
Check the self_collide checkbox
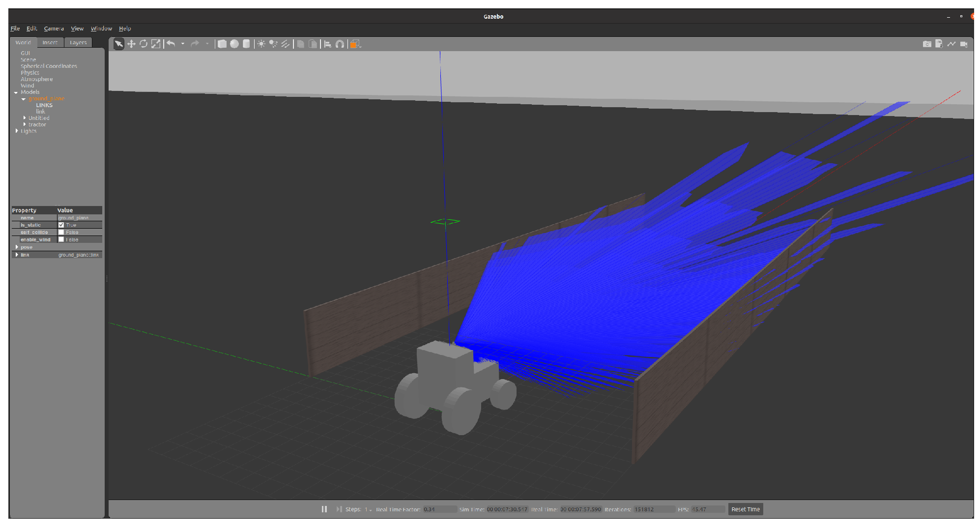tap(61, 233)
